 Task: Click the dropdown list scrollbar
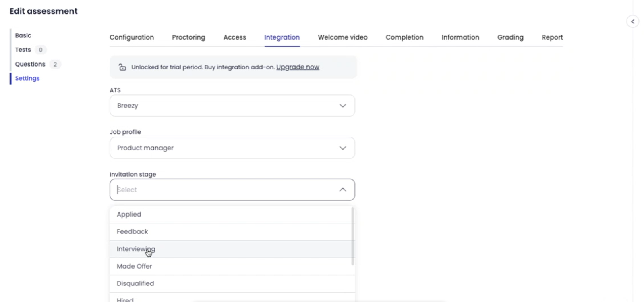coord(353,236)
